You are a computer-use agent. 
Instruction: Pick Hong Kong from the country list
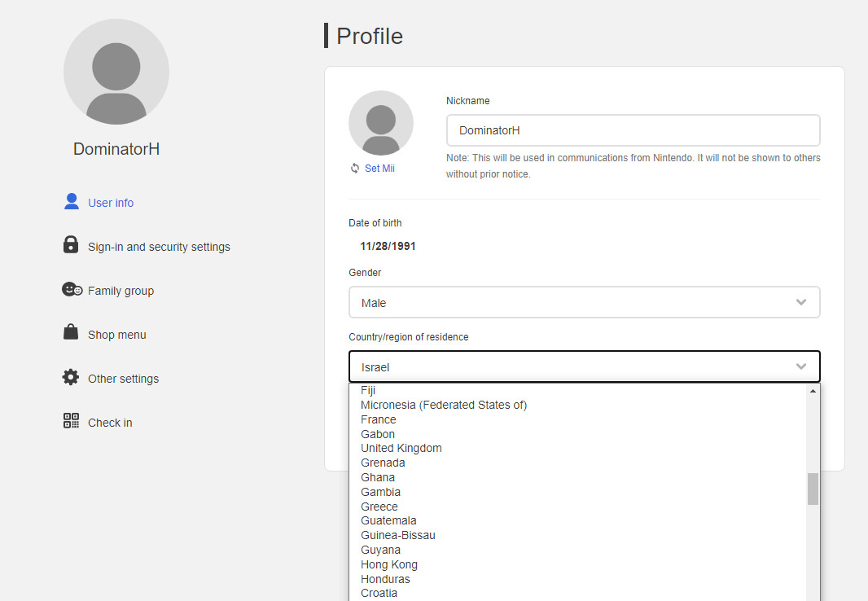pyautogui.click(x=389, y=564)
